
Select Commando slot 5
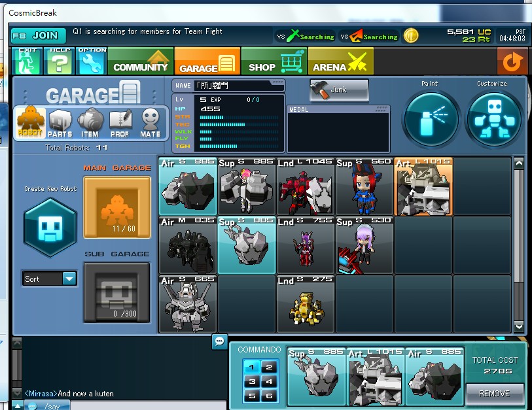click(251, 396)
